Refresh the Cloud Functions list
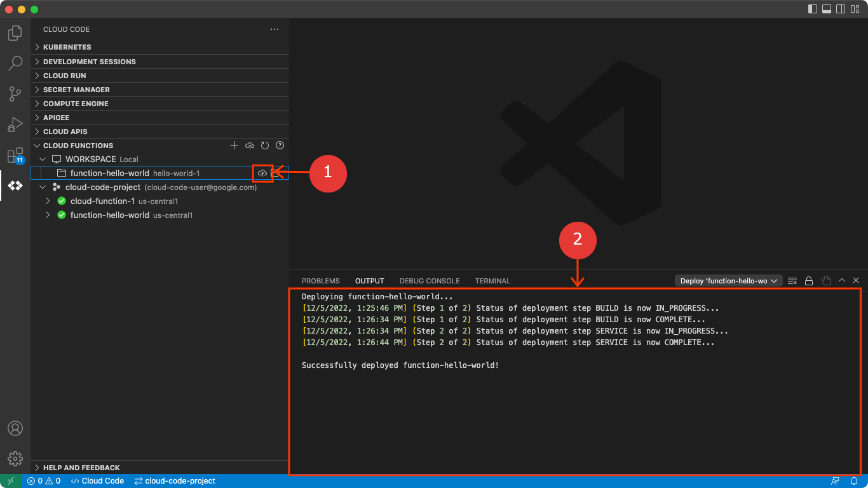The width and height of the screenshot is (868, 488). tap(264, 146)
